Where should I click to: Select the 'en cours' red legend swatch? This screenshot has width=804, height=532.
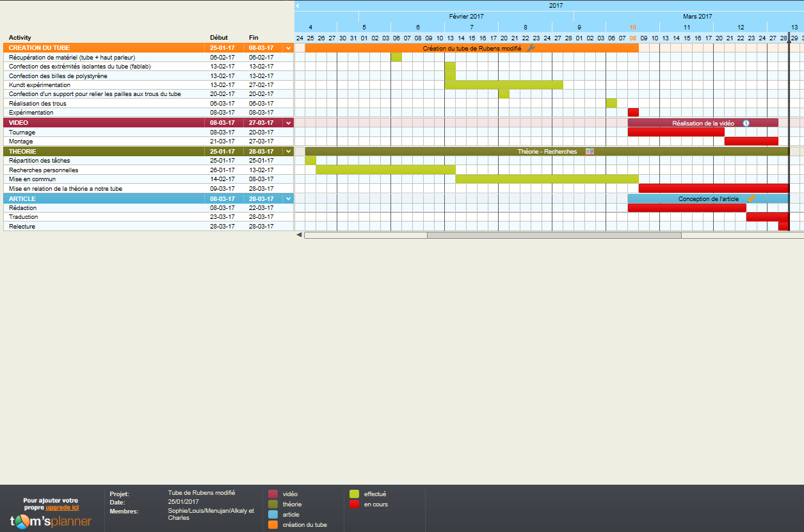(354, 504)
